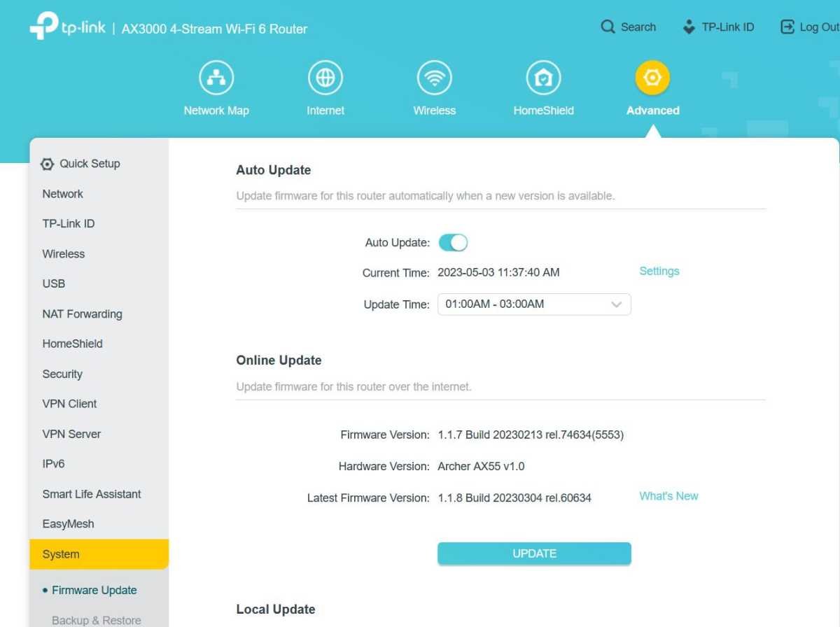Open the Wireless wifi icon
The width and height of the screenshot is (840, 627).
(435, 78)
